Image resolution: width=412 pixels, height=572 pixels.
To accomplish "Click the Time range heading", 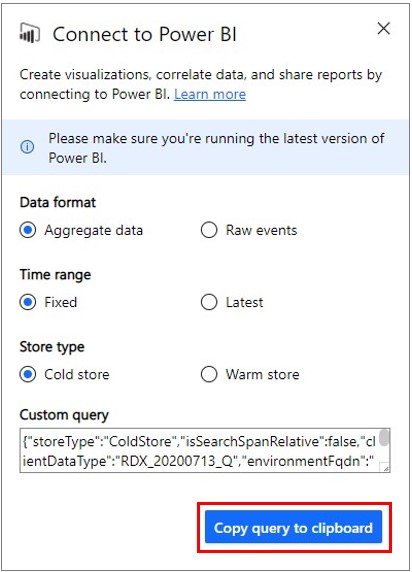I will (x=55, y=275).
